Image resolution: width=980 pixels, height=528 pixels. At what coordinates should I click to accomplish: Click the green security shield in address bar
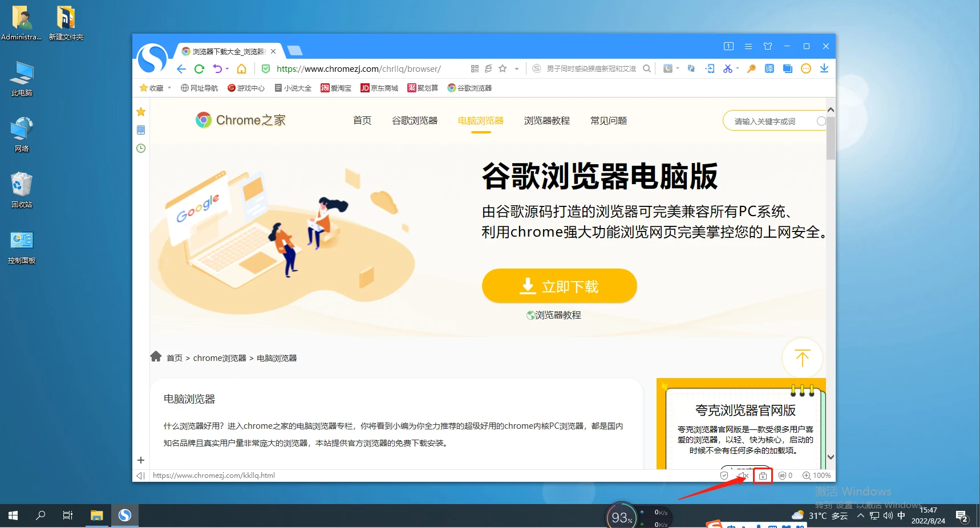coord(266,69)
